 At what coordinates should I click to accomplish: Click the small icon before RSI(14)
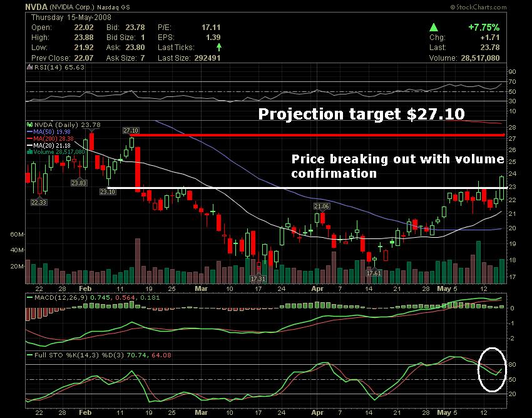pos(30,67)
